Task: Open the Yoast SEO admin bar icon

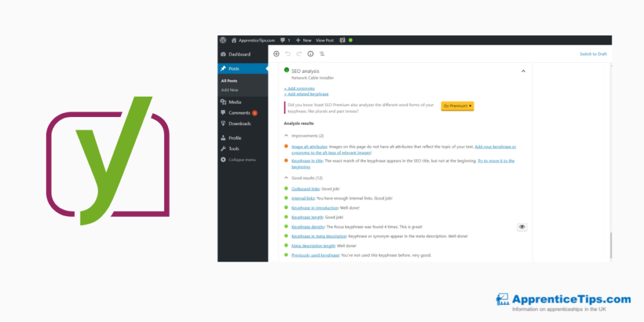Action: (x=343, y=40)
